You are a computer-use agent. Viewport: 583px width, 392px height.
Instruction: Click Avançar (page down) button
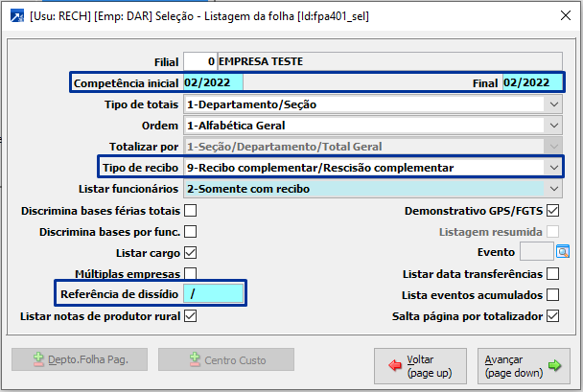pyautogui.click(x=524, y=365)
